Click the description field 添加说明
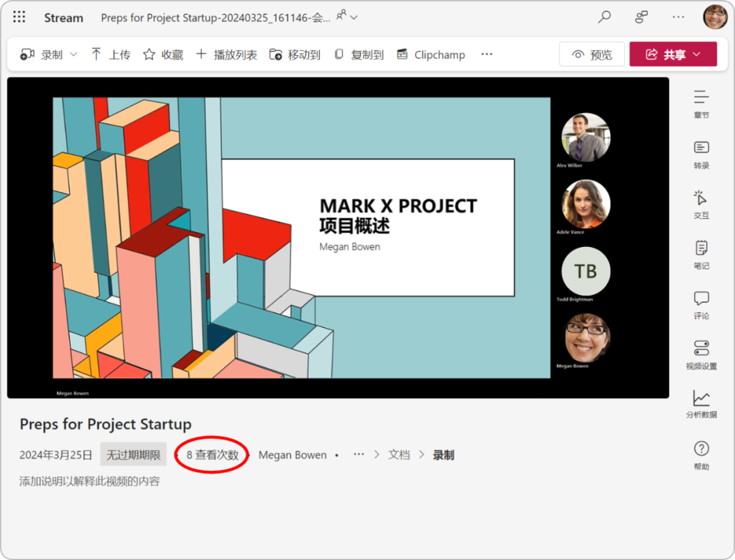735x560 pixels. tap(90, 481)
